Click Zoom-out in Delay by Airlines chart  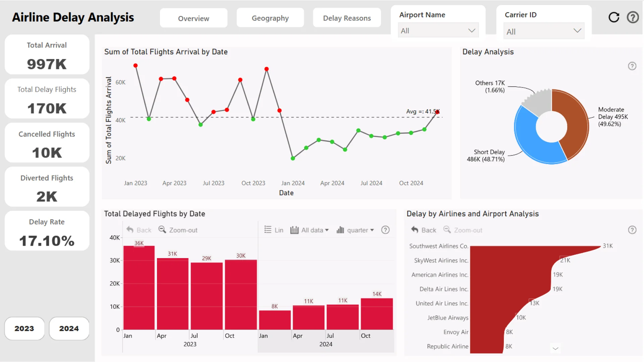(x=463, y=230)
